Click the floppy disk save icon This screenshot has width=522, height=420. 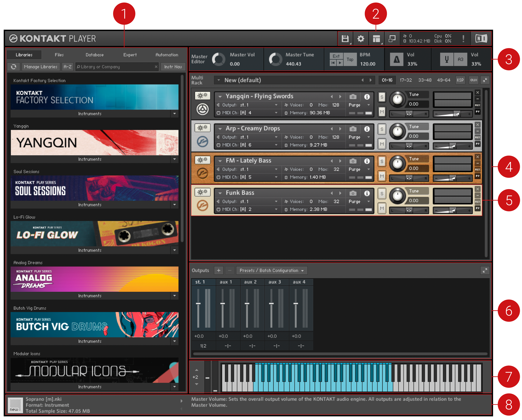click(345, 39)
